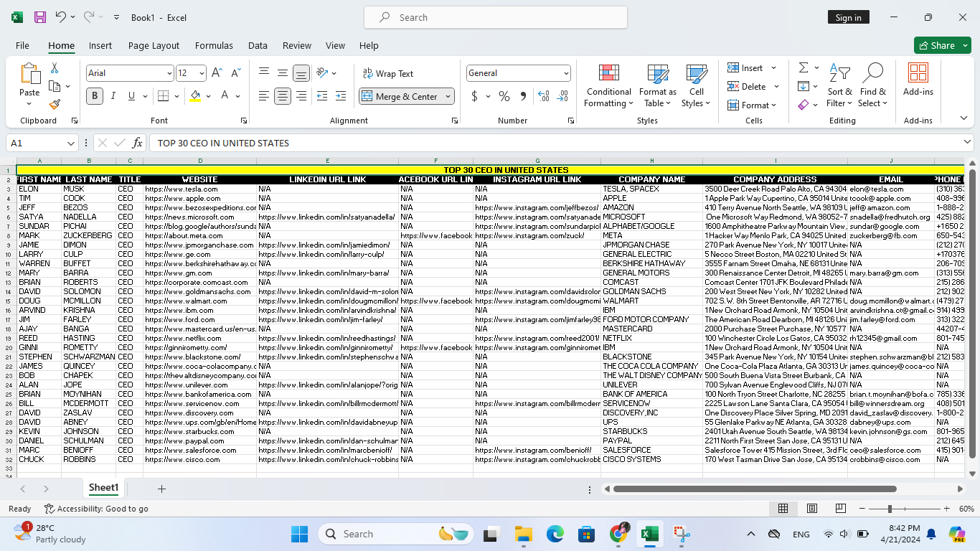
Task: Increase the cell indent
Action: click(x=341, y=96)
